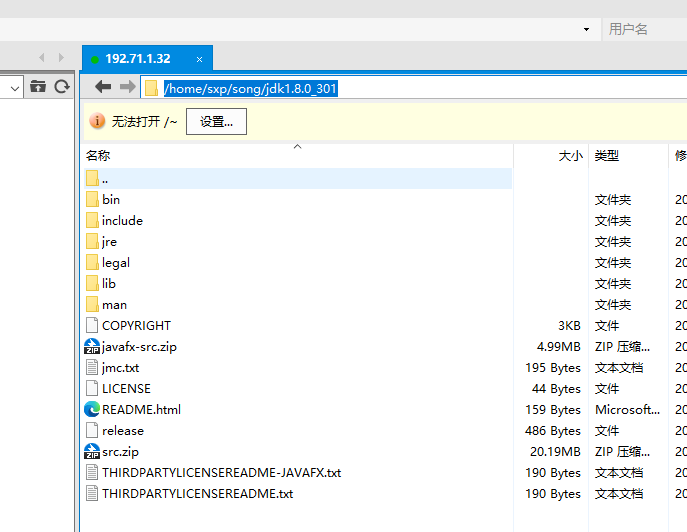
Task: Open the host address dropdown arrow
Action: 586,29
